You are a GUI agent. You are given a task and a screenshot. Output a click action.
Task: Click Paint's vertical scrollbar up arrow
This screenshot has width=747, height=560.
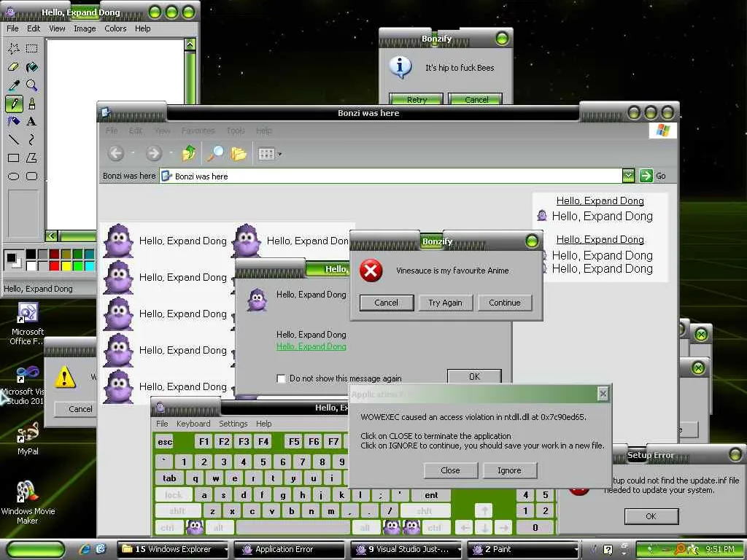190,44
